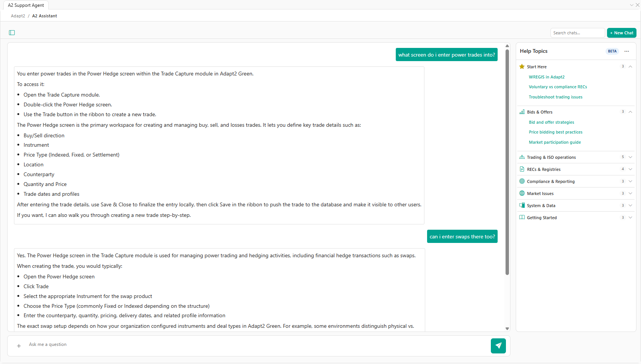
Task: Send the message with paper plane button
Action: 498,346
